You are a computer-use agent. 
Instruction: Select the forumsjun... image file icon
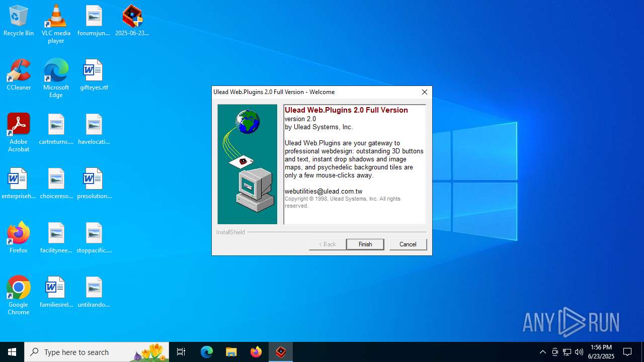coord(94,21)
